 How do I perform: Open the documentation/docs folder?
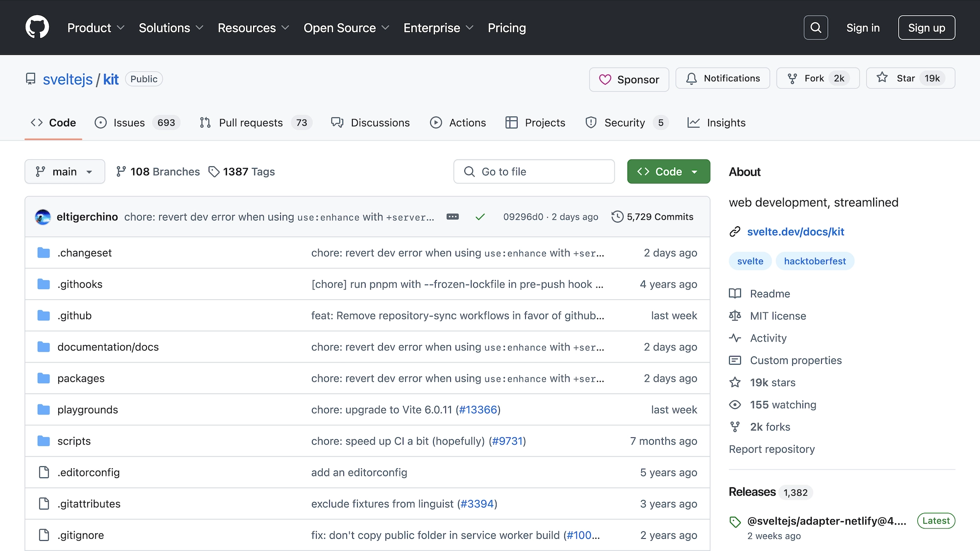[x=108, y=347]
